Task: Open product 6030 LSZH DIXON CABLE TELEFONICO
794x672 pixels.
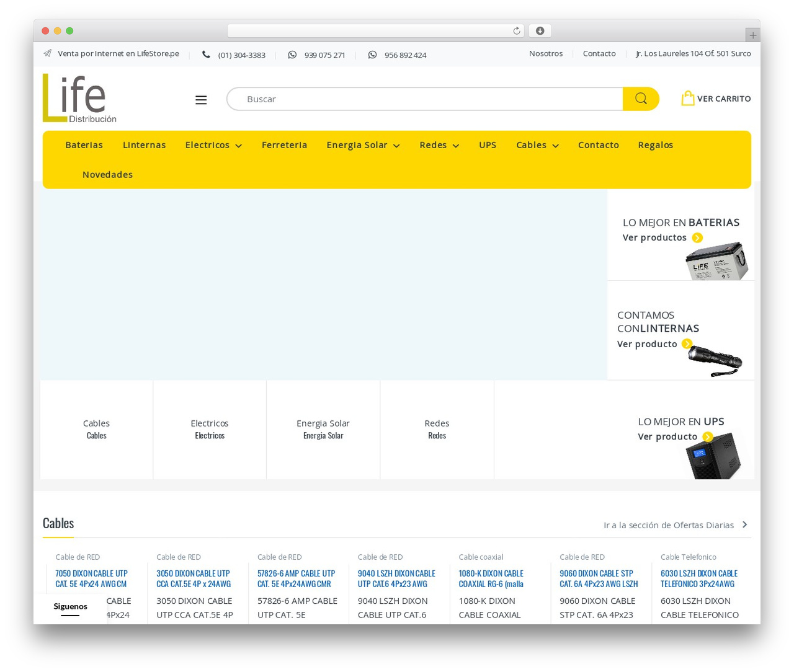Action: point(699,578)
